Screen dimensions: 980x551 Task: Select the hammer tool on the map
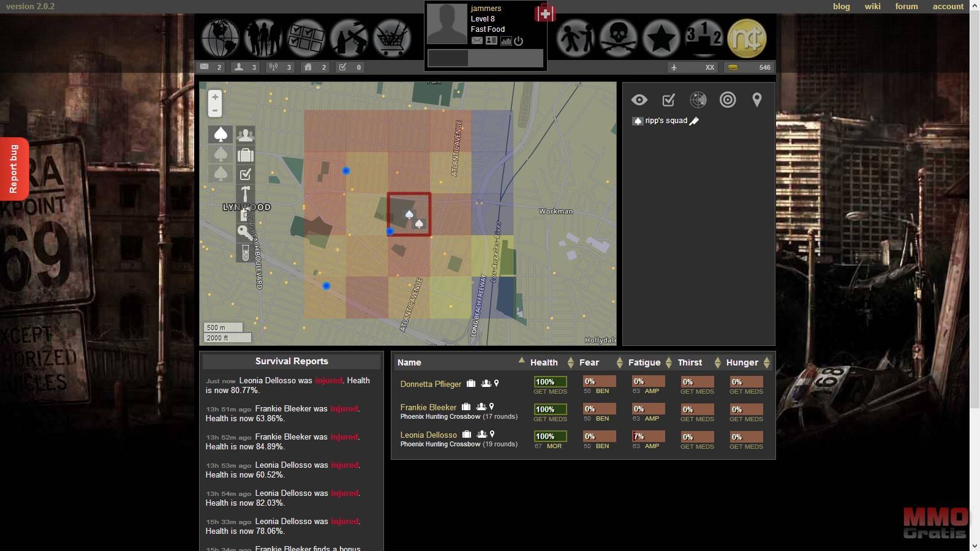(245, 194)
